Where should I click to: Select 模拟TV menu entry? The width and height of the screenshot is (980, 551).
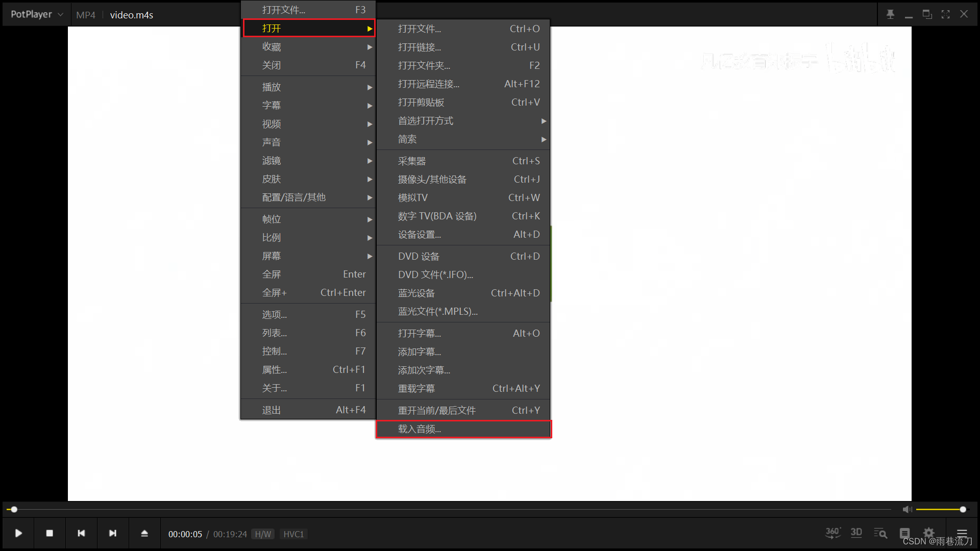(x=463, y=198)
